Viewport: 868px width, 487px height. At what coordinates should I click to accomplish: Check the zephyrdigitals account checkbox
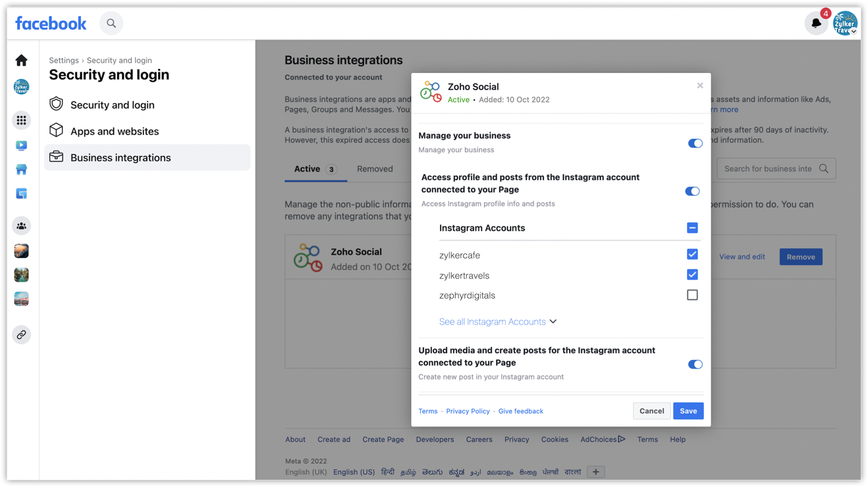[x=692, y=295]
